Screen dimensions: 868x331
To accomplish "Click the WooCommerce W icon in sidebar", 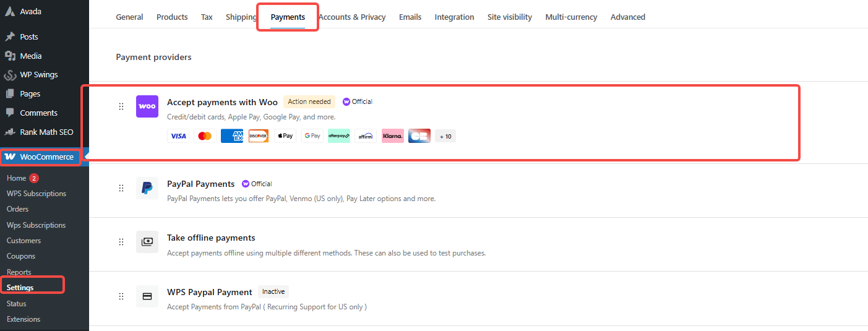I will (10, 157).
